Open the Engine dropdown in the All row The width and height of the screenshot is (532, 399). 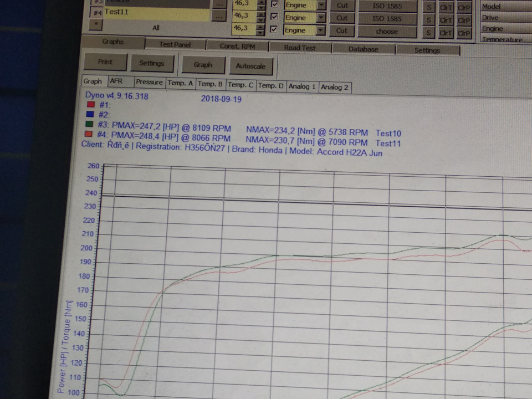pos(304,30)
